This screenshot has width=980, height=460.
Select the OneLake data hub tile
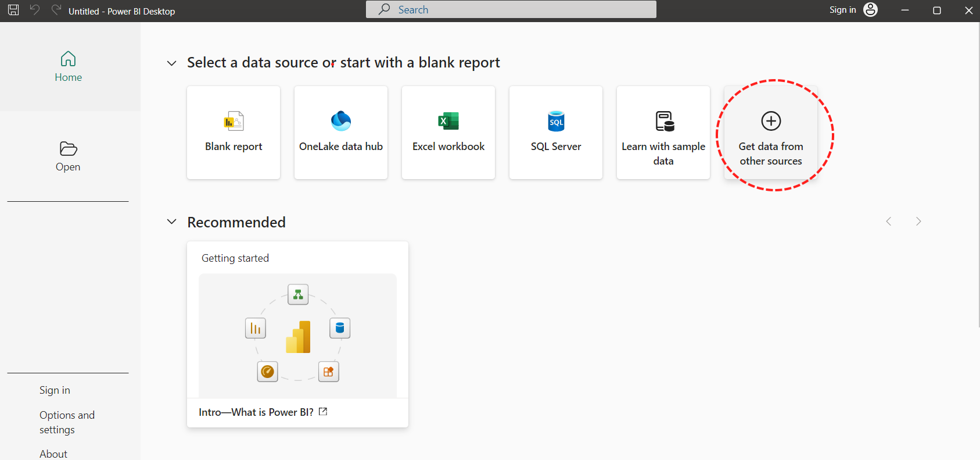tap(341, 133)
